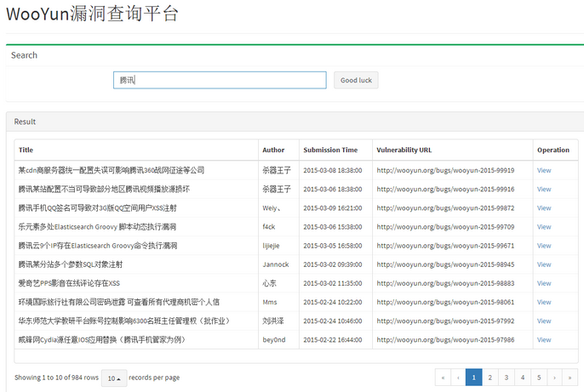
Task: Select page 4 in pagination
Action: [523, 378]
